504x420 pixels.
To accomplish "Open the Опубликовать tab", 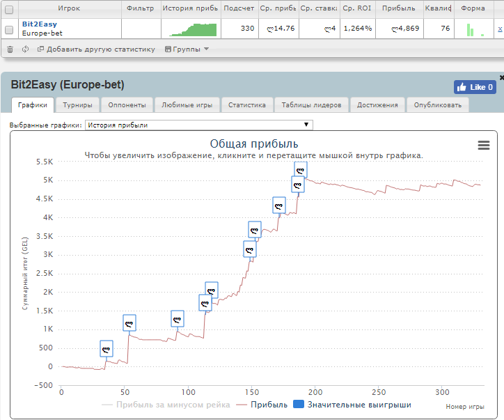I will [438, 105].
